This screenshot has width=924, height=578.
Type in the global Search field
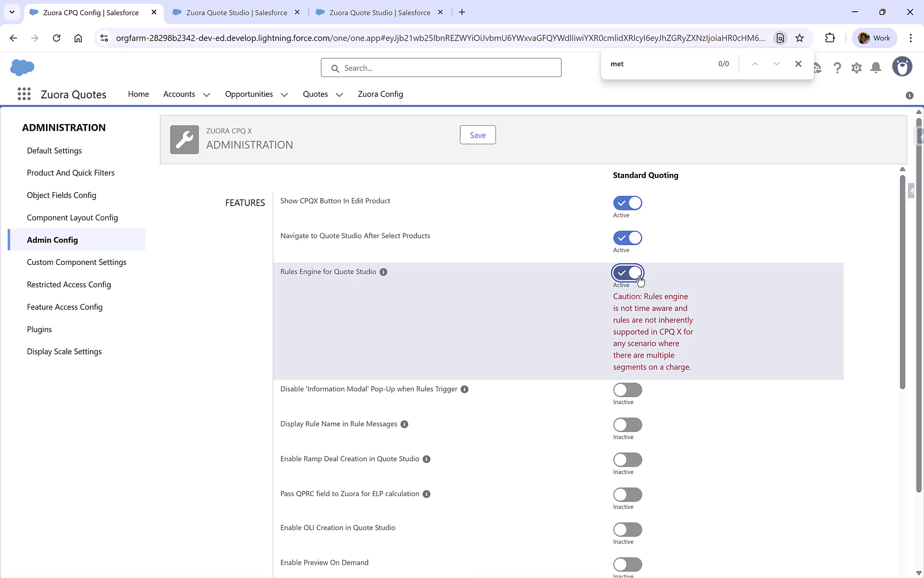click(441, 67)
